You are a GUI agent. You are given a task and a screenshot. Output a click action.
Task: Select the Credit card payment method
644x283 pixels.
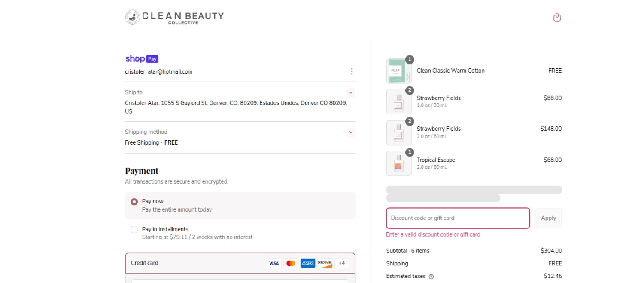(240, 263)
